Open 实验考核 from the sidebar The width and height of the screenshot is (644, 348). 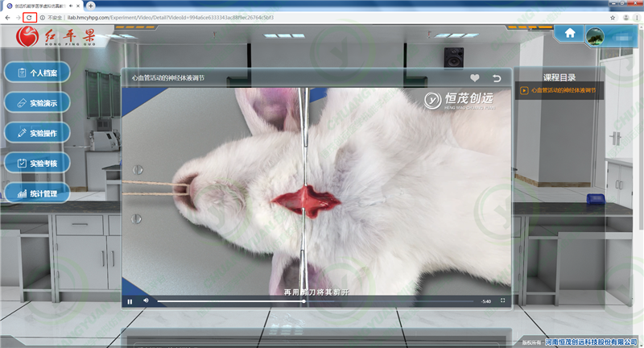(x=37, y=163)
